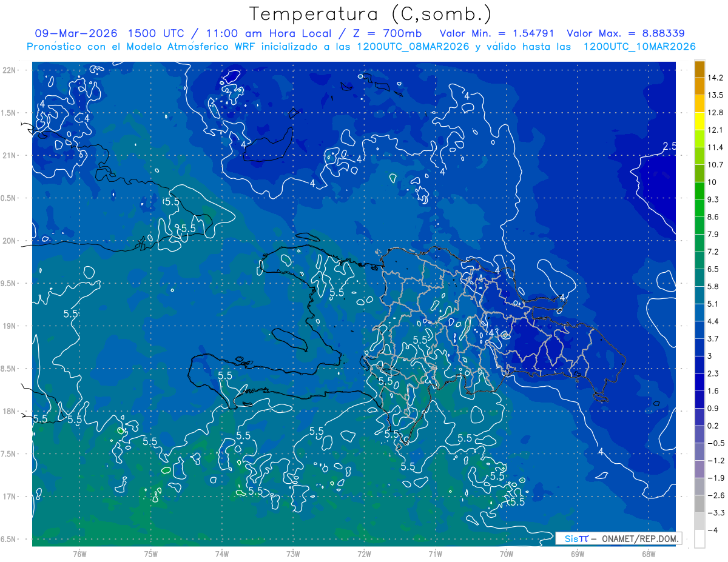Pick the yellow swatch between 12.1 and 12.8
728x562 pixels.
coord(699,121)
